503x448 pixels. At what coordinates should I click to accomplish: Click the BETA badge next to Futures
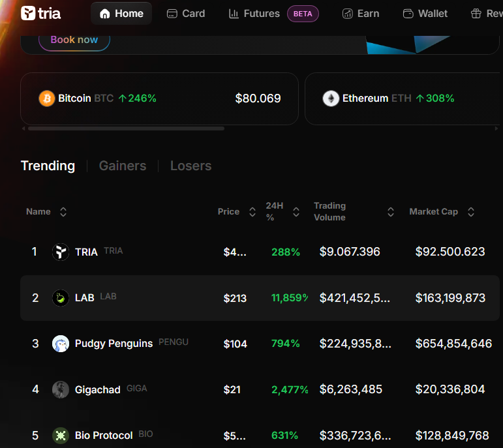pos(303,14)
